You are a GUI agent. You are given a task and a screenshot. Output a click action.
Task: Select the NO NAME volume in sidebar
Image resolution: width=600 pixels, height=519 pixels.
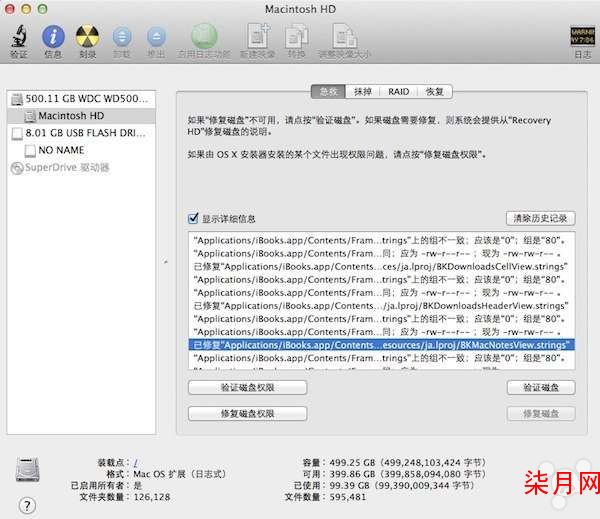[x=81, y=150]
